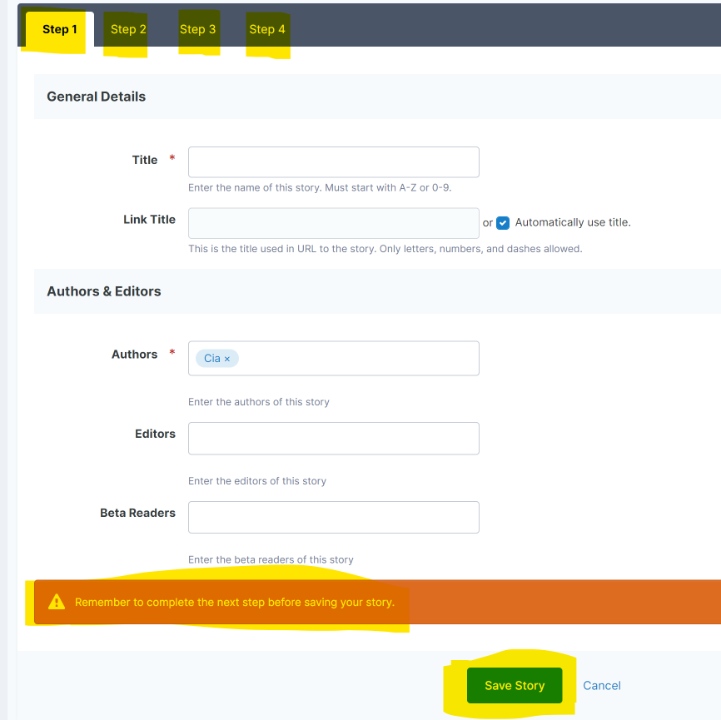Click the Authors field's empty area
This screenshot has width=721, height=720.
coord(360,358)
